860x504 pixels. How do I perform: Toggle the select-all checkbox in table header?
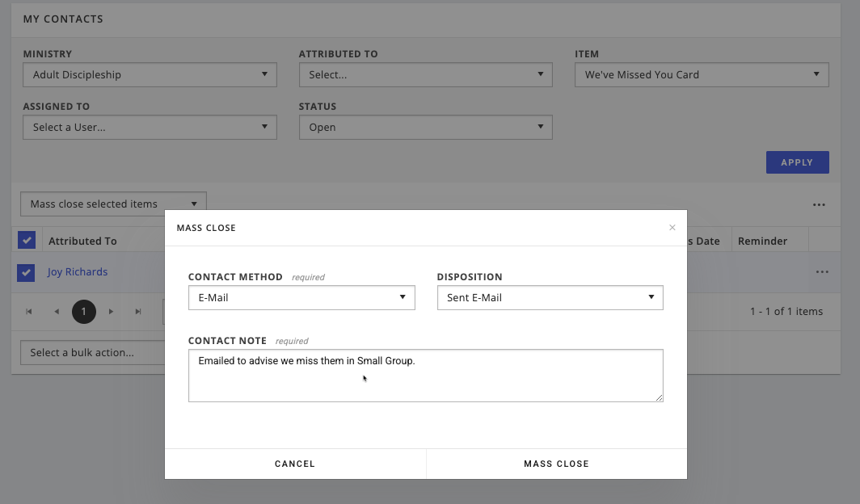tap(27, 240)
